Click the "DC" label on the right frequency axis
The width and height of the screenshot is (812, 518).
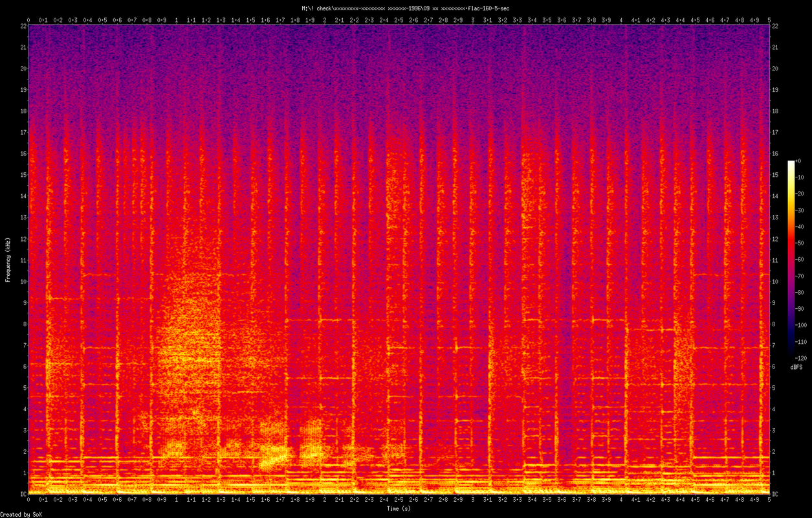click(776, 494)
